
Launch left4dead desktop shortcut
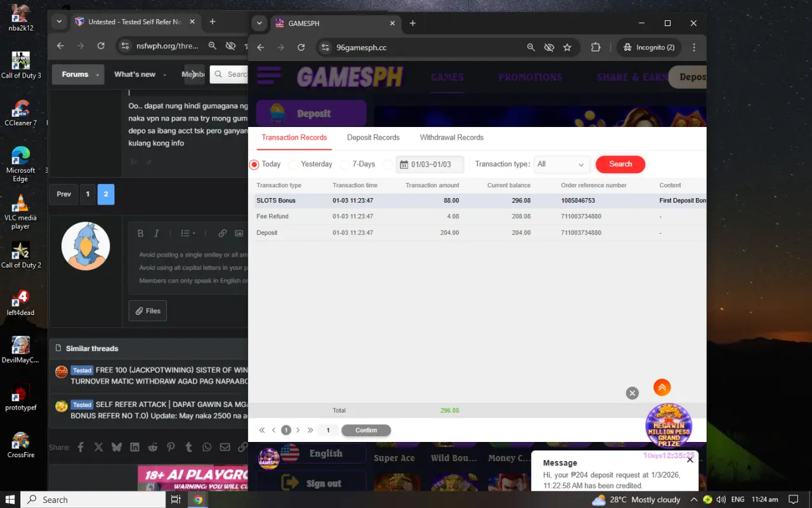(x=20, y=303)
